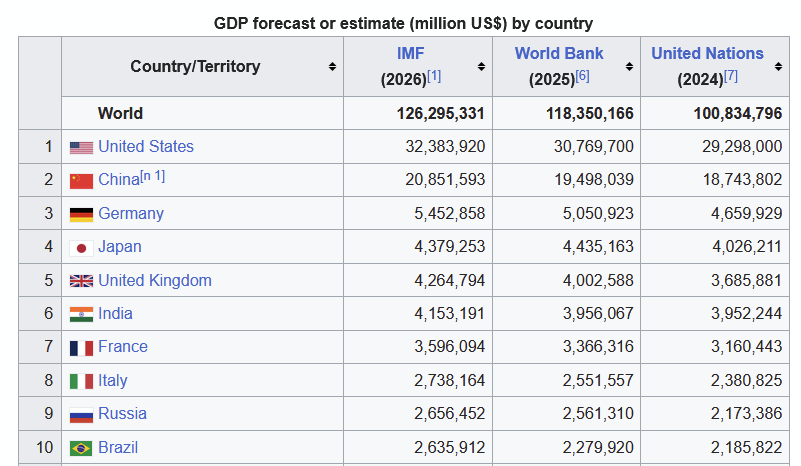The image size is (801, 466).
Task: Click the China flag icon
Action: coord(81,181)
